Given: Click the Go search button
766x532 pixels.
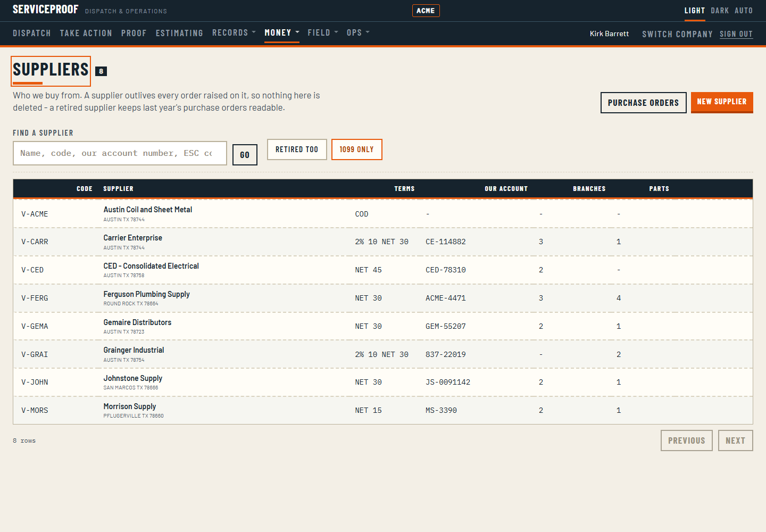Looking at the screenshot, I should coord(245,155).
